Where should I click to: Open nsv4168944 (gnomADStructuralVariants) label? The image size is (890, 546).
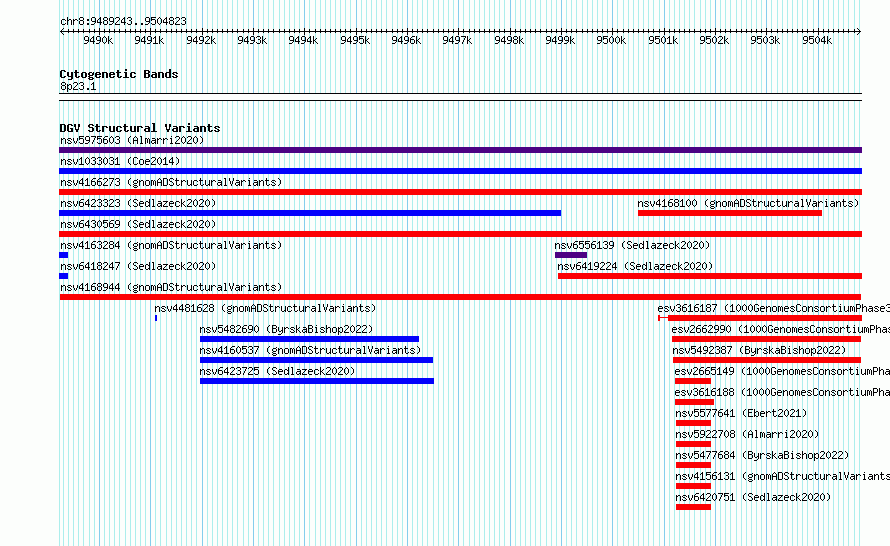[171, 287]
